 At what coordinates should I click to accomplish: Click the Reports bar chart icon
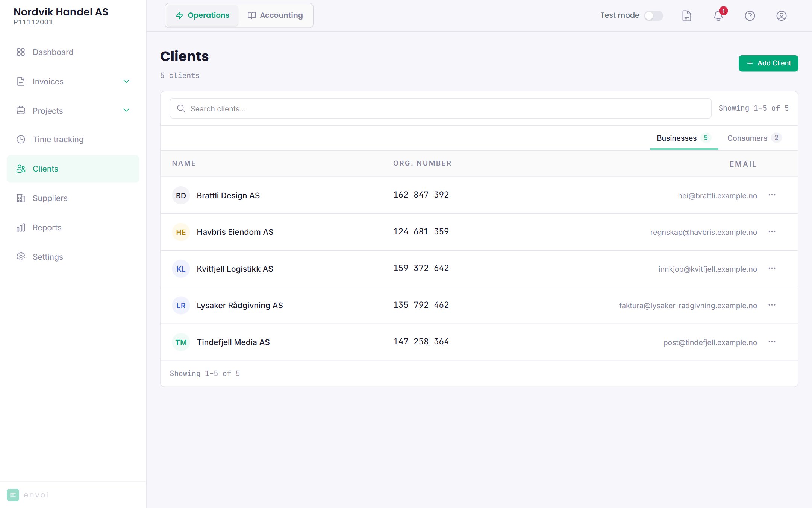(21, 227)
